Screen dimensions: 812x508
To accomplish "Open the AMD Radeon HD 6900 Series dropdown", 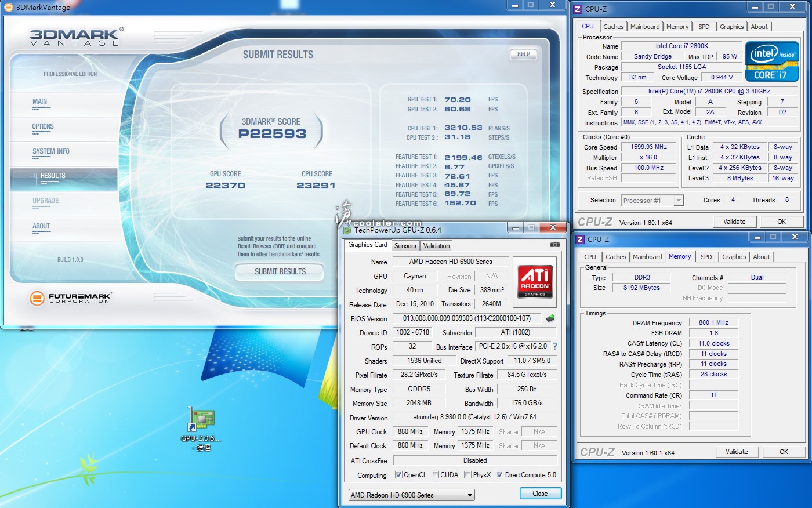I will click(412, 495).
